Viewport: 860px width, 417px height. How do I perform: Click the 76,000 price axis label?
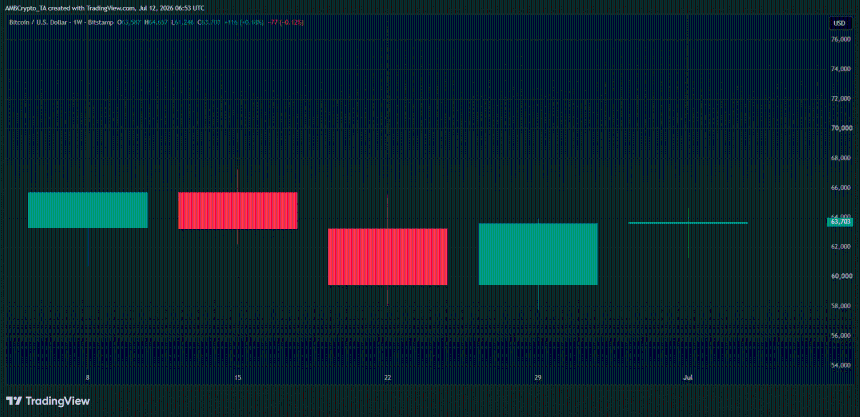(x=841, y=40)
